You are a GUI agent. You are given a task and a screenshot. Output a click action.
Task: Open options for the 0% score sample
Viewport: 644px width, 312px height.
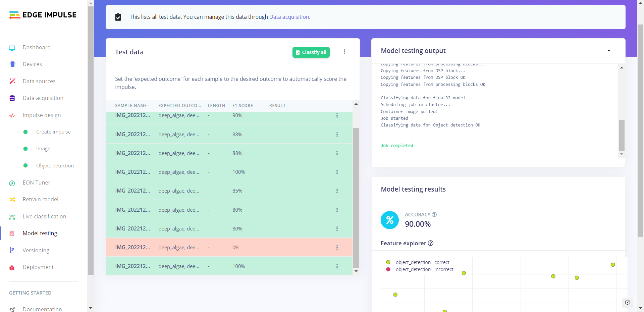(x=337, y=248)
